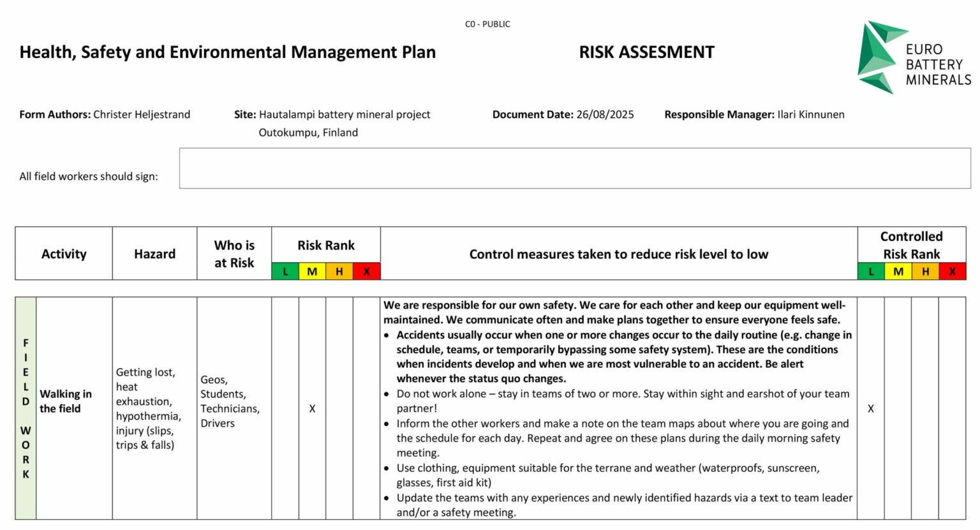Click the green L swatch under Risk Rank
980x530 pixels.
point(285,271)
